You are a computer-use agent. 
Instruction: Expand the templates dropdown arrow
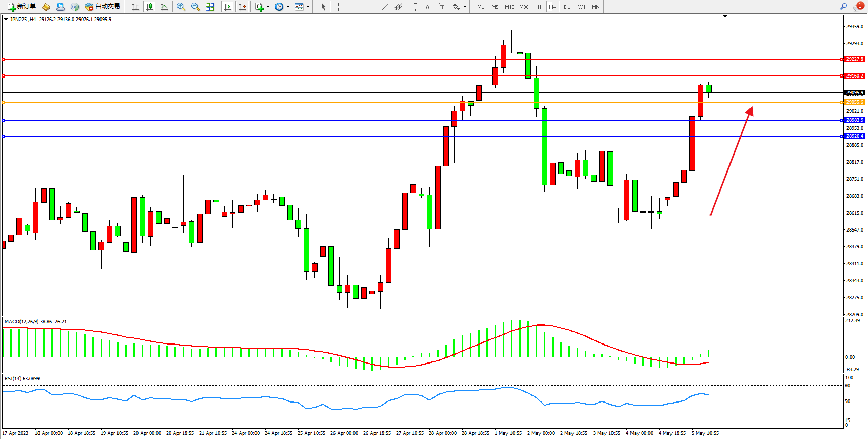(308, 7)
